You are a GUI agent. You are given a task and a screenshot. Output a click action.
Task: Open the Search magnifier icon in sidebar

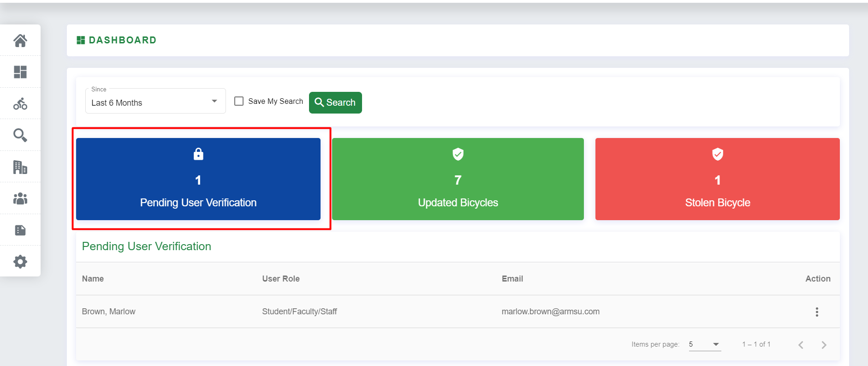coord(20,135)
